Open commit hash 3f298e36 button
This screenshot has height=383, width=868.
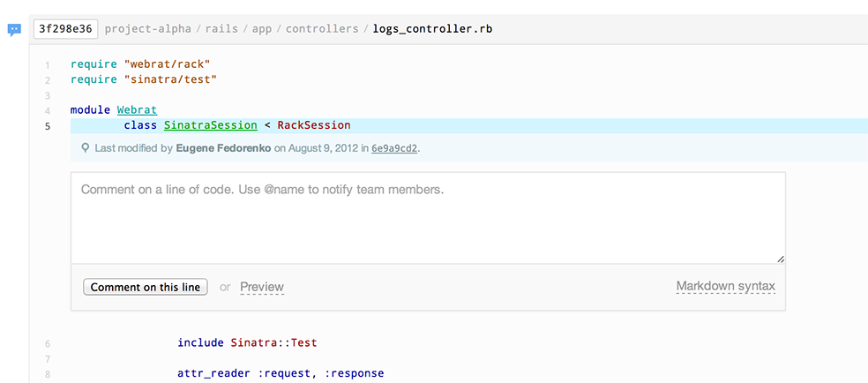(65, 29)
